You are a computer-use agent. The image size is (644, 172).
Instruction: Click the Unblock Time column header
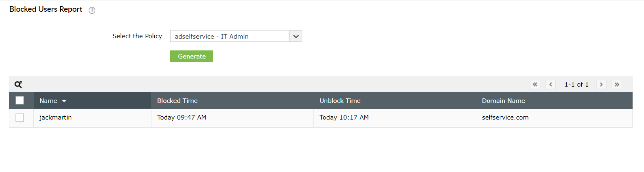point(340,101)
